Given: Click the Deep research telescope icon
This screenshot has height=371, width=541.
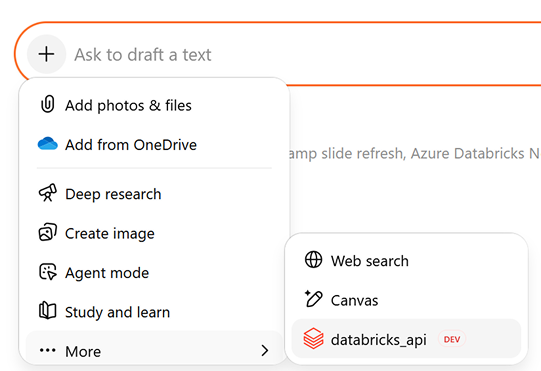Looking at the screenshot, I should coord(48,193).
